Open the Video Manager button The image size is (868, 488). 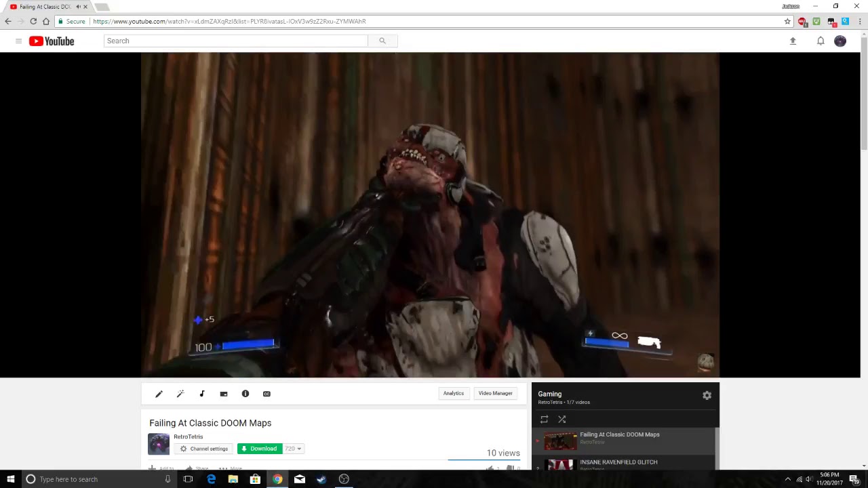[496, 393]
